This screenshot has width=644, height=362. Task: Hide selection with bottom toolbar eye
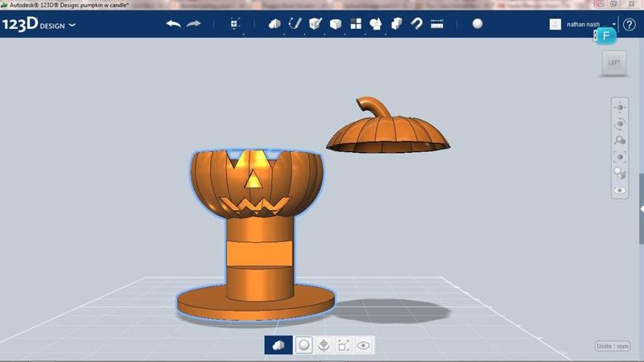tap(363, 345)
